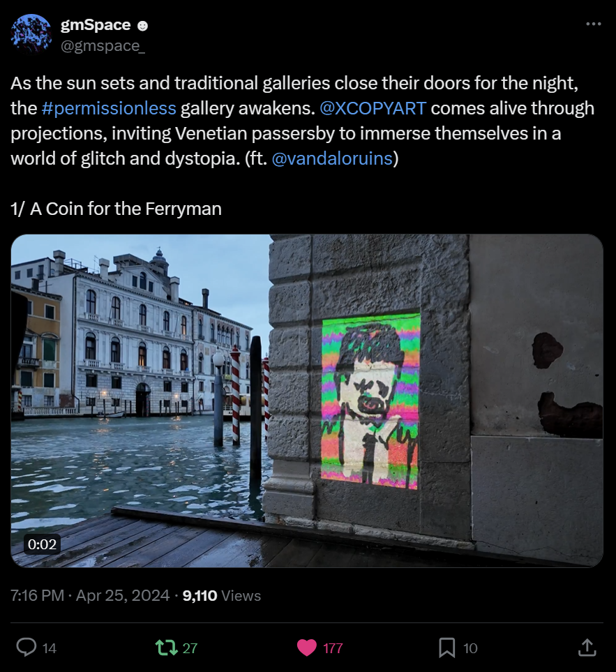
Task: Click the reply speech bubble icon
Action: pos(26,648)
